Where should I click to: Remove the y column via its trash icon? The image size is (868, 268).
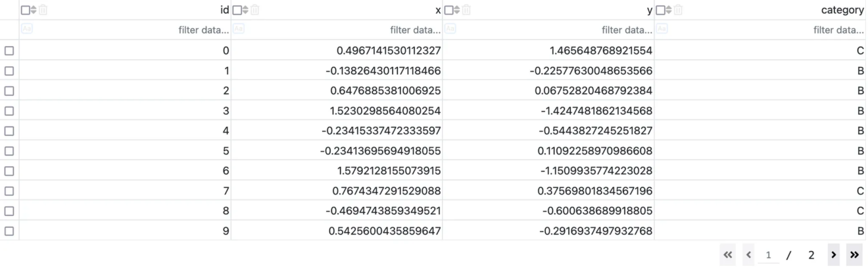pyautogui.click(x=466, y=10)
